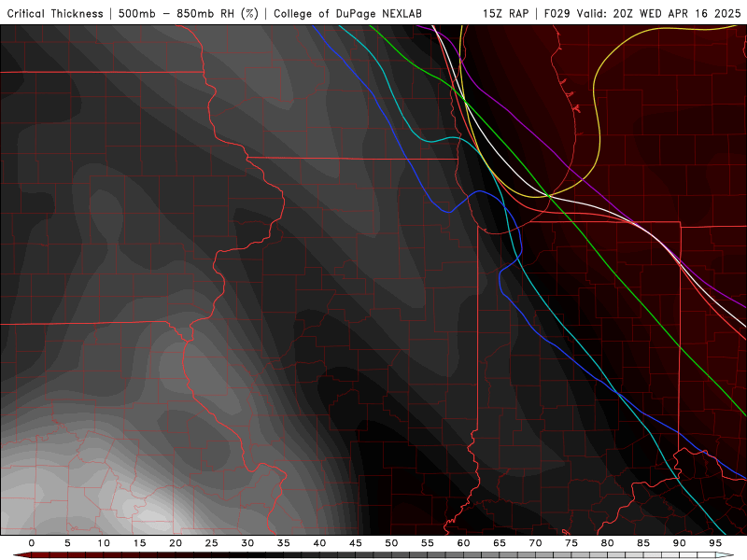The image size is (747, 560).
Task: Click the 'Critical Thickness' title text
Action: 55,13
